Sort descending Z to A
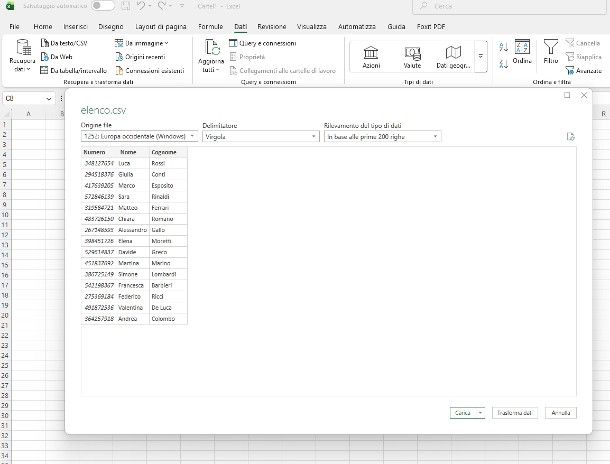Image resolution: width=610 pixels, height=464 pixels. [x=503, y=63]
